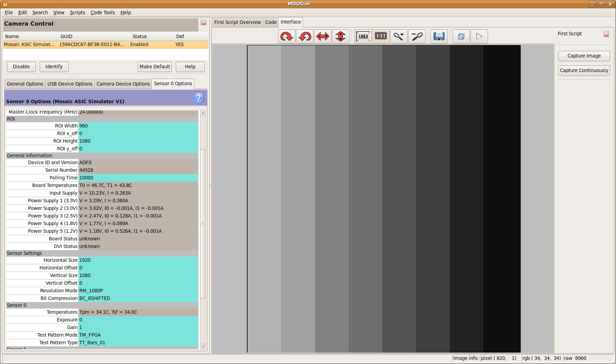Open the Resolution Mode RM_1080P dropdown
The width and height of the screenshot is (616, 364).
pyautogui.click(x=138, y=291)
